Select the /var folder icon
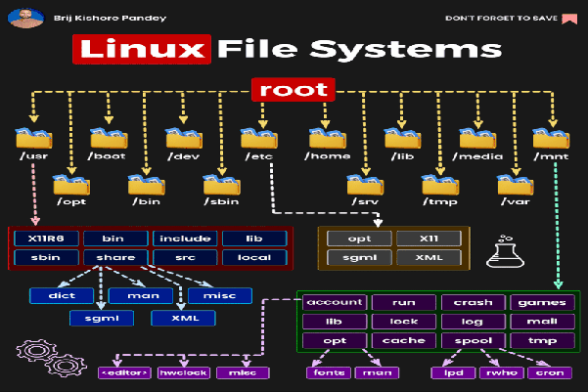The height and width of the screenshot is (392, 588). 515,183
